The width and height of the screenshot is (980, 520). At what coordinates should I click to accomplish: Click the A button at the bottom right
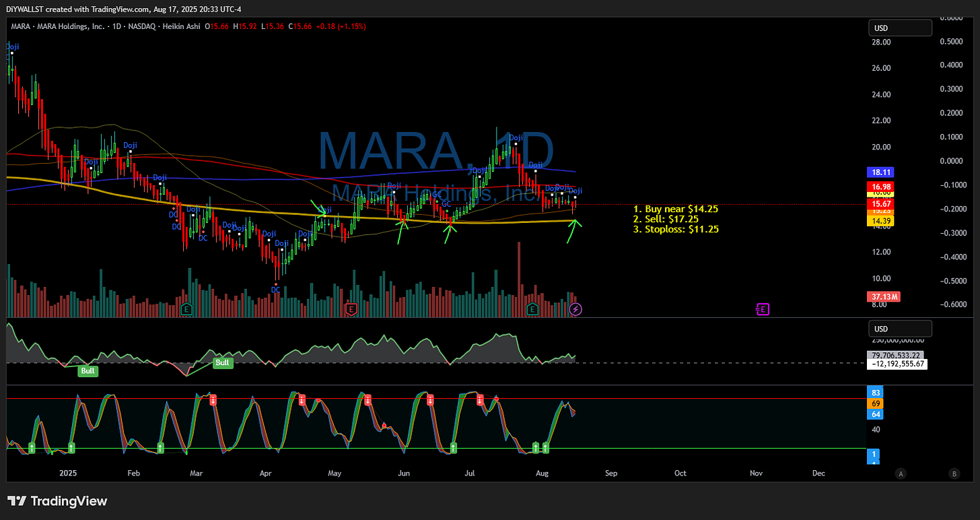pyautogui.click(x=901, y=474)
